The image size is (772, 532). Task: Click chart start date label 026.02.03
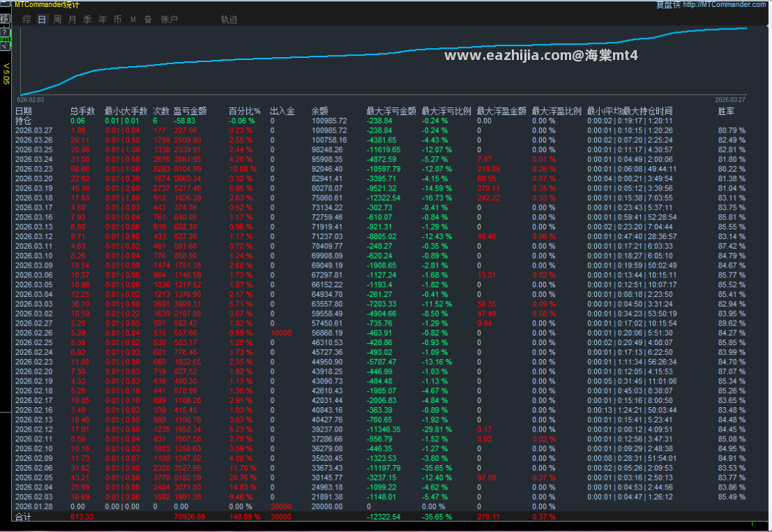[x=31, y=100]
